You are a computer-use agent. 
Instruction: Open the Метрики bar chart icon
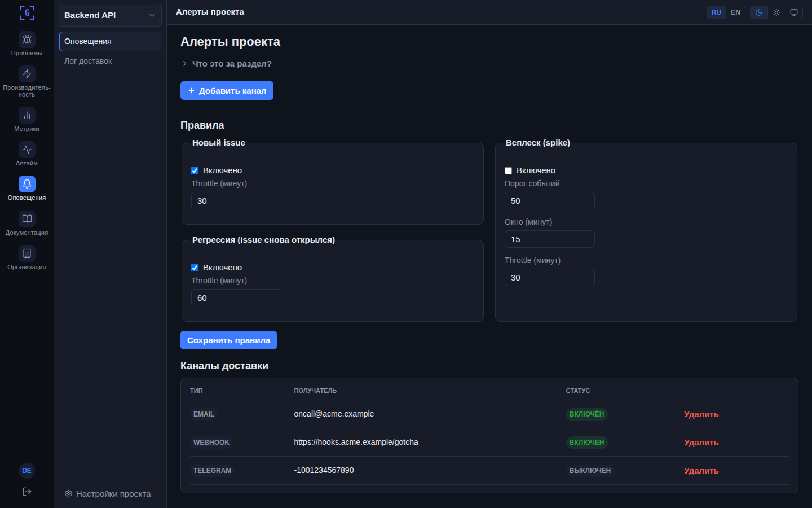pyautogui.click(x=27, y=115)
